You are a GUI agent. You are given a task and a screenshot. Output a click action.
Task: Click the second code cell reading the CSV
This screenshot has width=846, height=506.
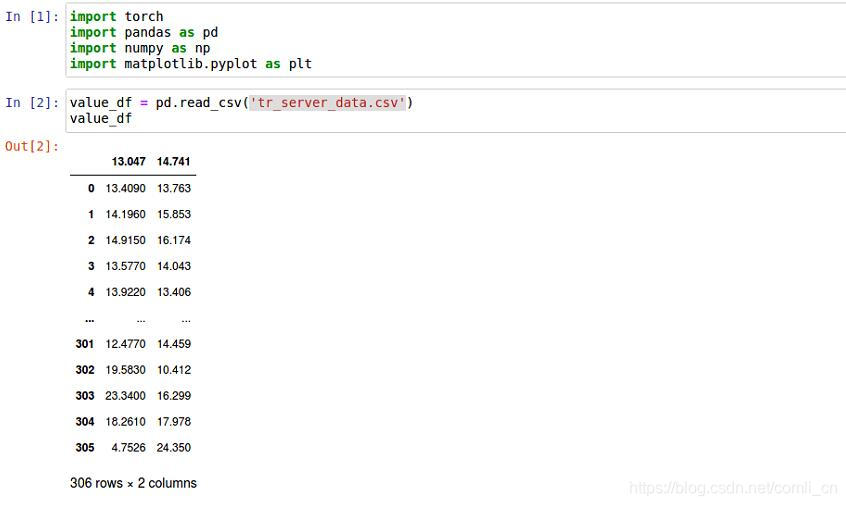456,111
